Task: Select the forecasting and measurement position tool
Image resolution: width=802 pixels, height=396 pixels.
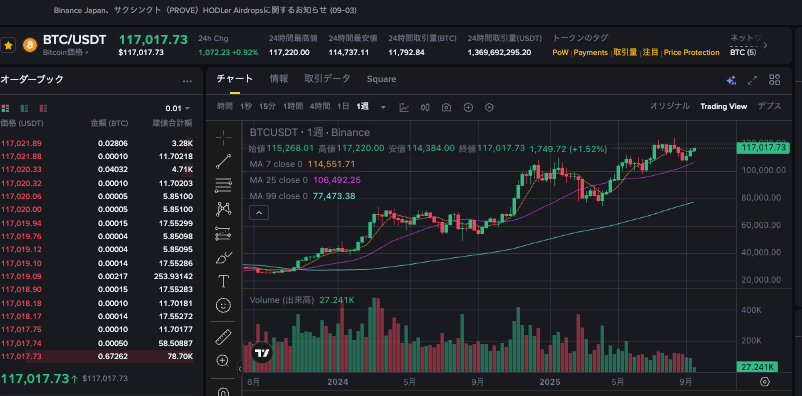Action: [x=224, y=233]
